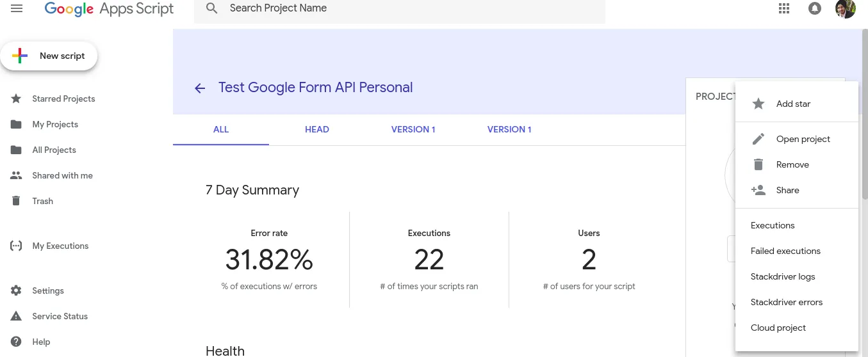Viewport: 868px width, 357px height.
Task: Click the trash can Remove icon
Action: (x=758, y=164)
